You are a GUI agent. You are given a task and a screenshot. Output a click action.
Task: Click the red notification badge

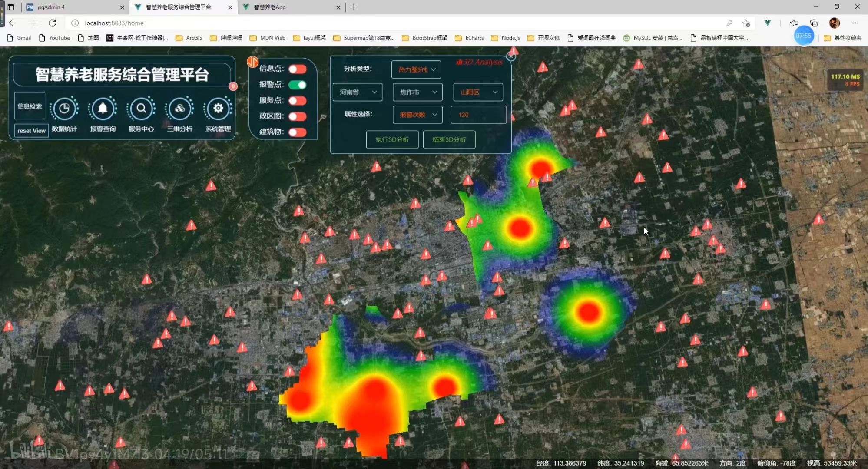click(x=233, y=86)
